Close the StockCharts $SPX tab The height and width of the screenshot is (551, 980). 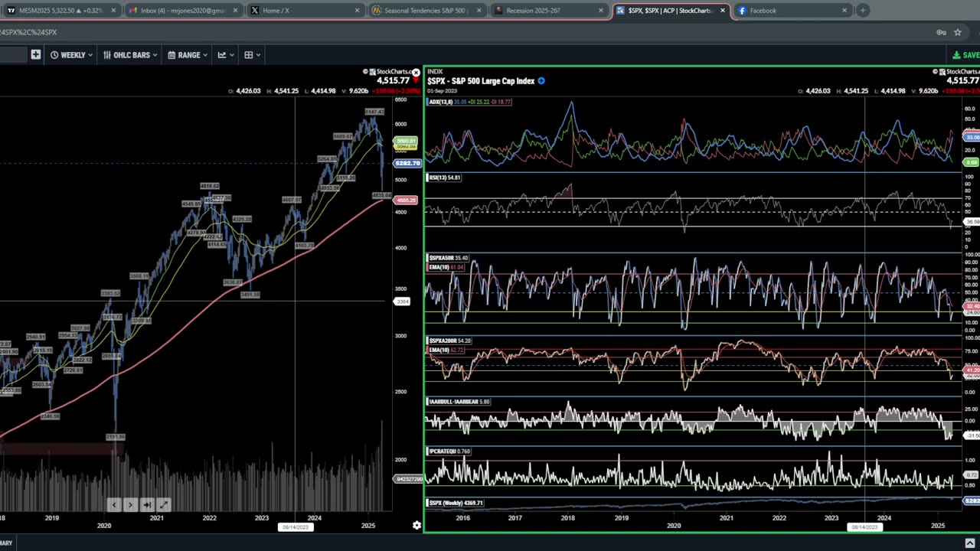[723, 11]
